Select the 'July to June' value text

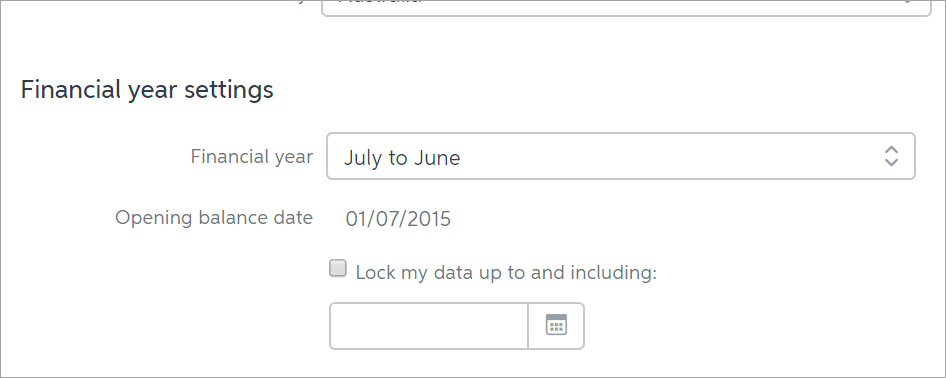[x=402, y=157]
